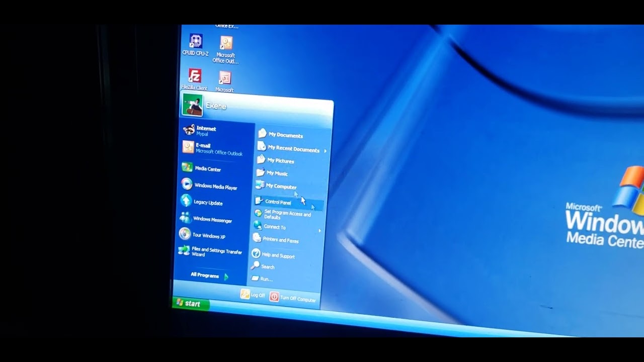The image size is (644, 362).
Task: Open the CPUID CPU-Z desktop icon
Action: [x=195, y=44]
